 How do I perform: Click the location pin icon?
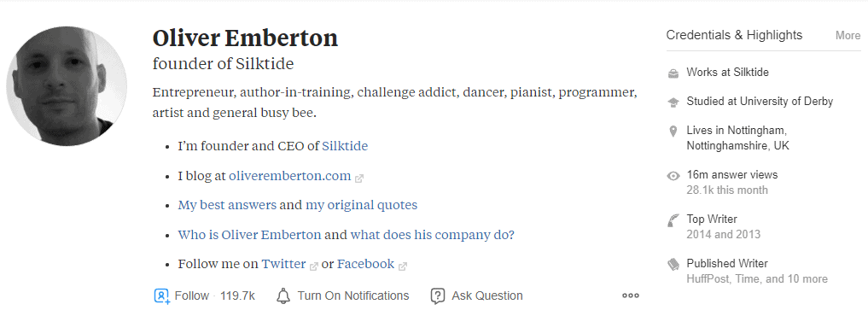[673, 132]
